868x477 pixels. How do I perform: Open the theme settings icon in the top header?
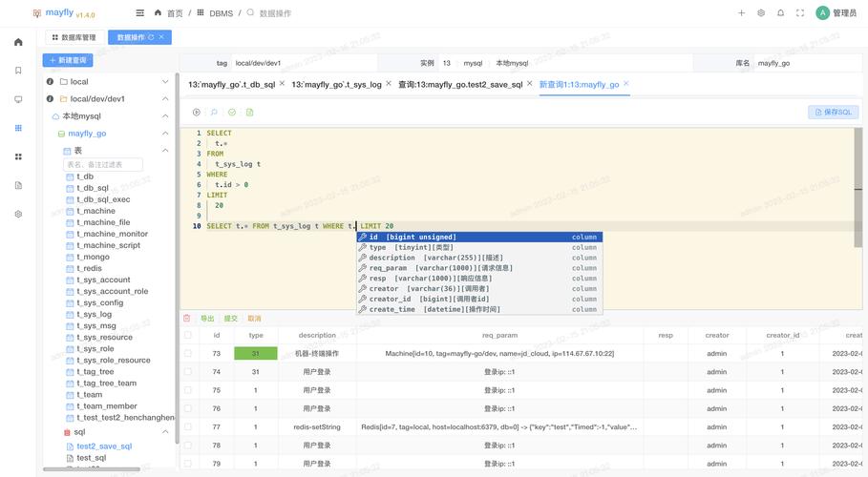coord(761,12)
